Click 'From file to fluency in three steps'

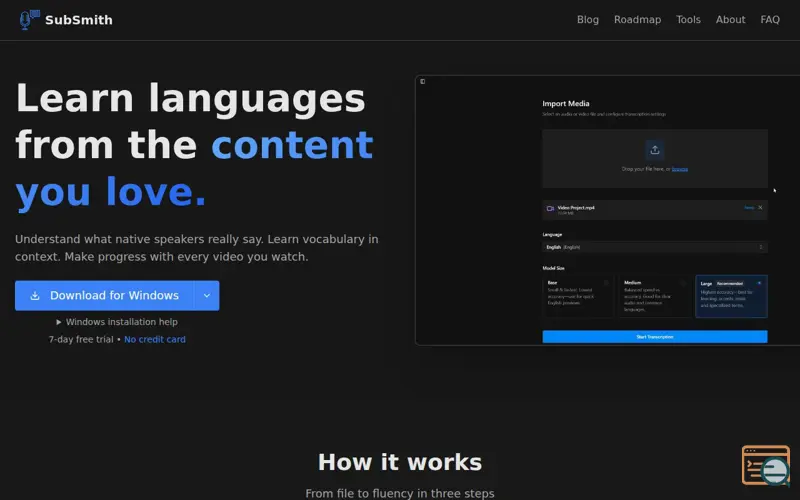(x=400, y=493)
